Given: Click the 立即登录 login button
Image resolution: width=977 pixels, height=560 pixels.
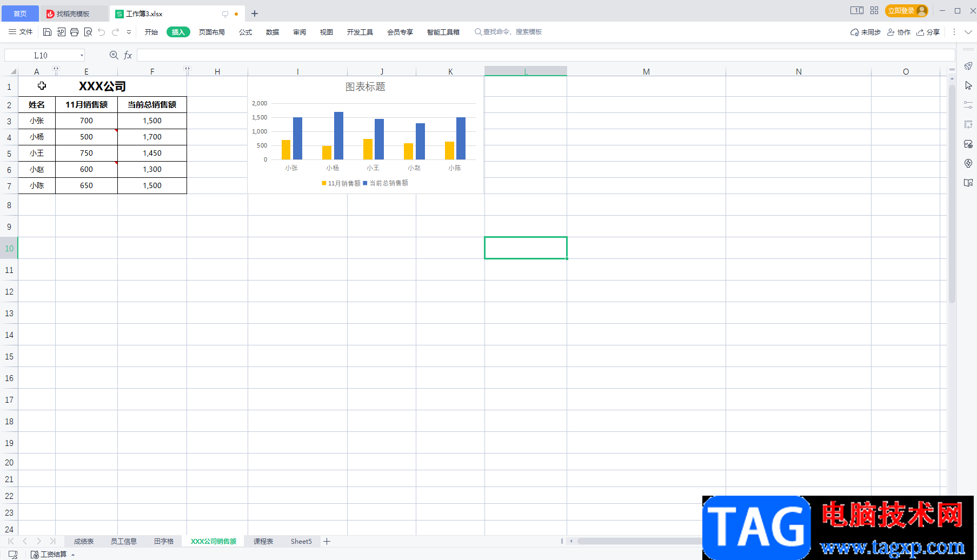Looking at the screenshot, I should 907,11.
